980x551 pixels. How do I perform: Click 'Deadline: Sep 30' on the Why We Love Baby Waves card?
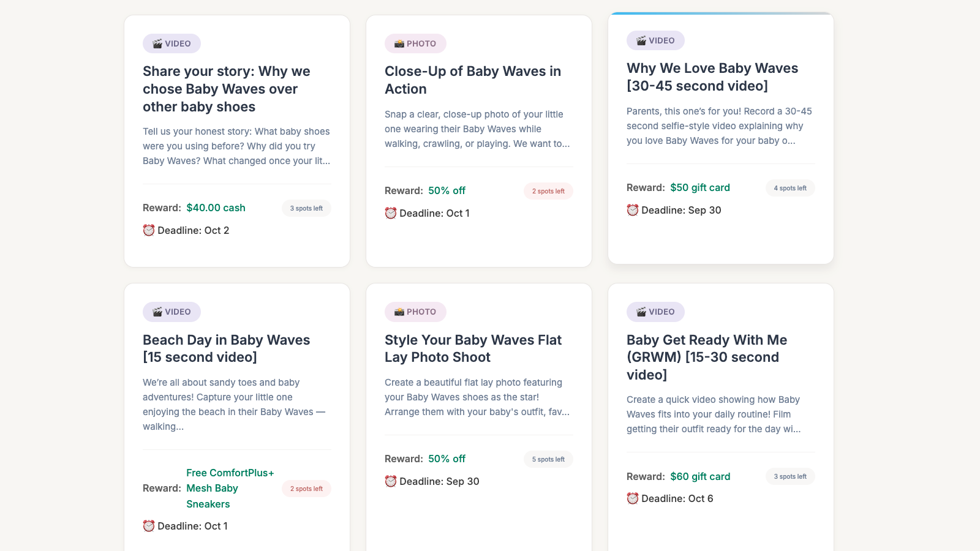click(681, 210)
